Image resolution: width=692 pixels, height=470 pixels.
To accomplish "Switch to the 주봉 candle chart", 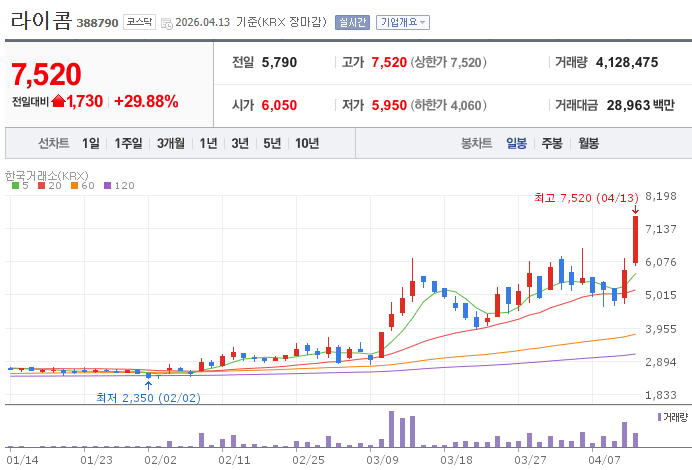I will 552,143.
